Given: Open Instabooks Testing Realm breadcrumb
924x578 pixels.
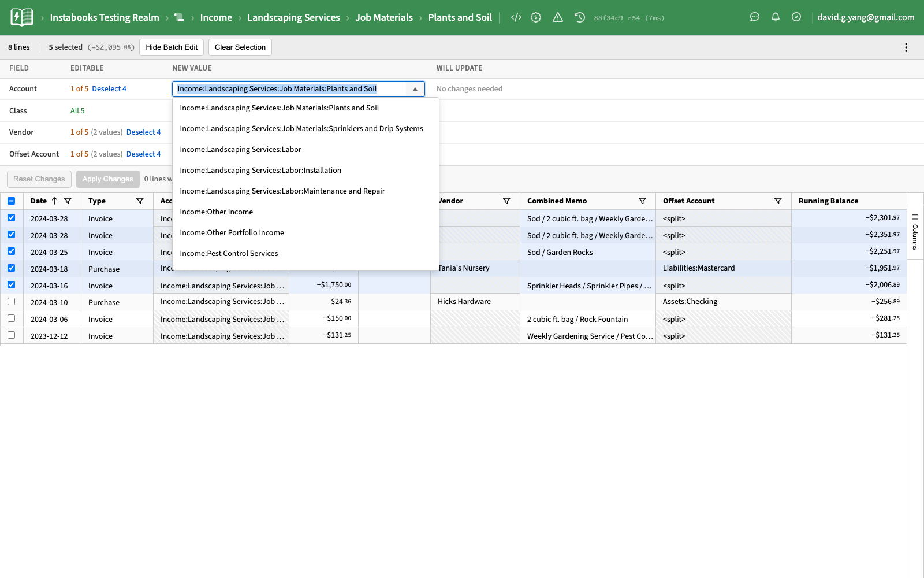Looking at the screenshot, I should click(105, 17).
